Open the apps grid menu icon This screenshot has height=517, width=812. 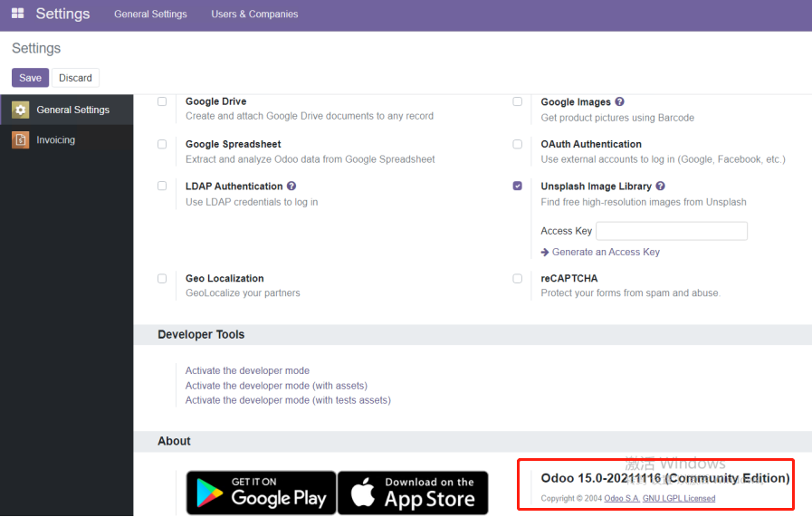point(17,14)
